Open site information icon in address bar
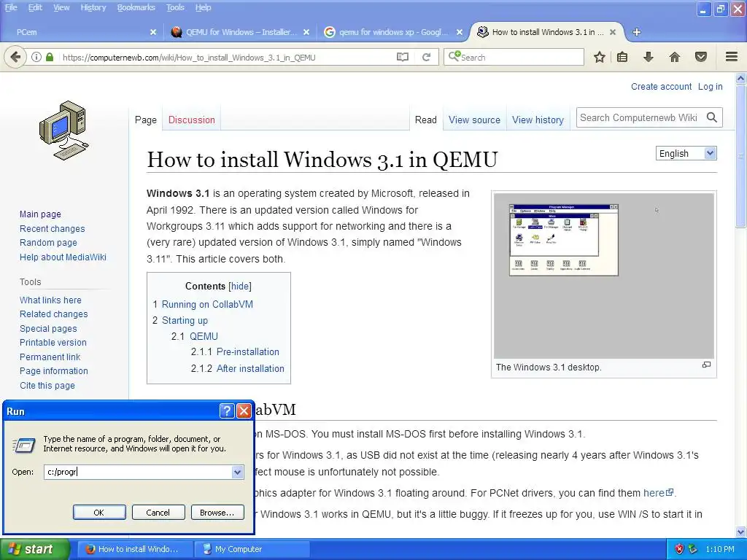The image size is (747, 560). point(36,57)
